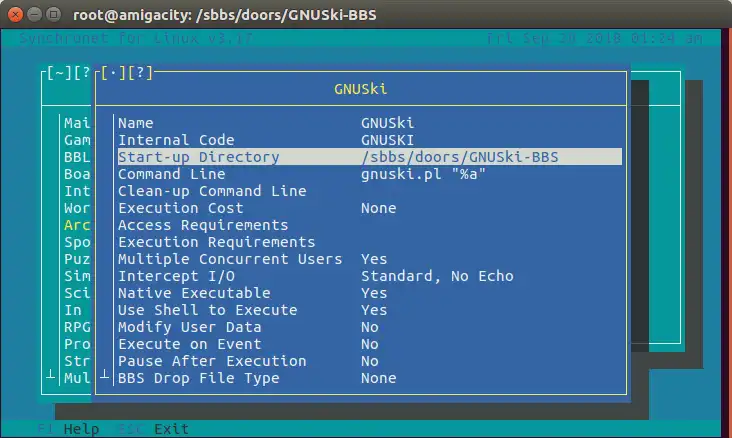Select 'RPG' section in background list
The width and height of the screenshot is (732, 438).
click(x=77, y=327)
